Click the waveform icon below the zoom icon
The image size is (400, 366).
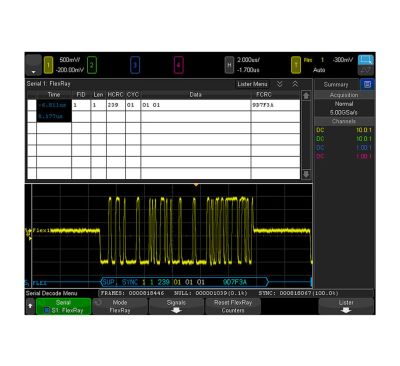(x=366, y=70)
